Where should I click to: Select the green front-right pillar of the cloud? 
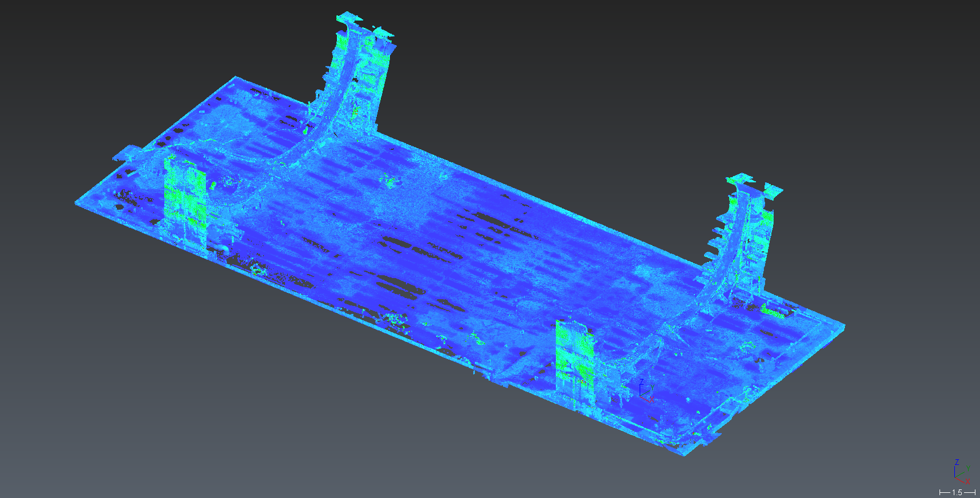pos(576,360)
